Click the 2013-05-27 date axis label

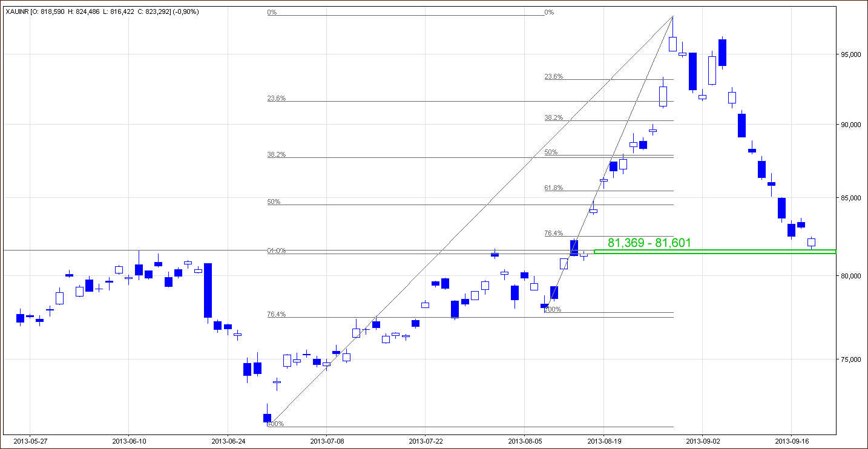coord(30,441)
